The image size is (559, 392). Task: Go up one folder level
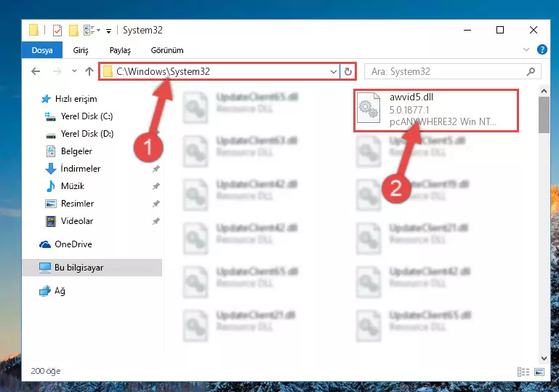(x=89, y=71)
